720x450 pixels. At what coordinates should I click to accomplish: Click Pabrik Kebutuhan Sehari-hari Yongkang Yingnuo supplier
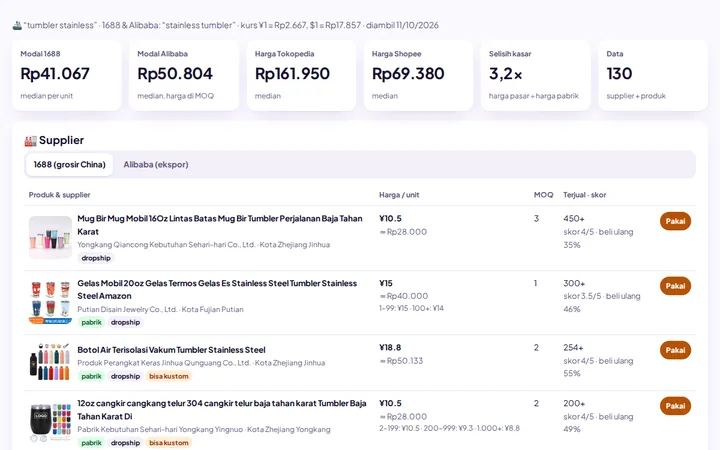point(160,429)
